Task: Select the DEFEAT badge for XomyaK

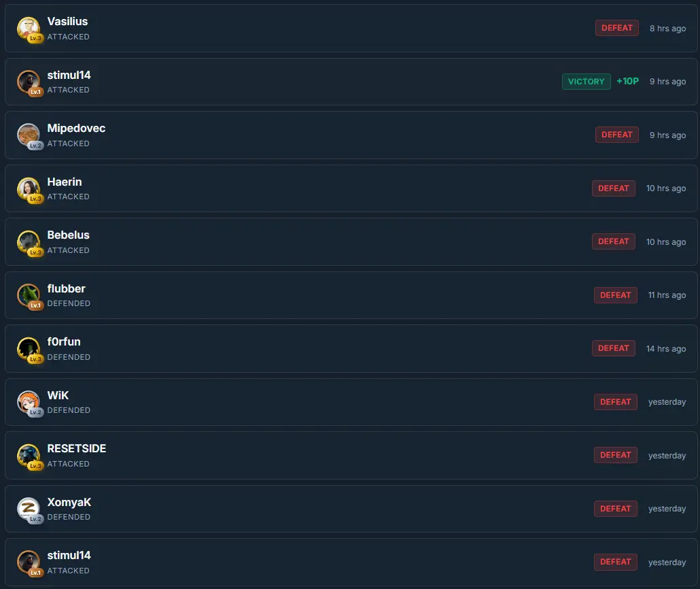Action: tap(616, 509)
